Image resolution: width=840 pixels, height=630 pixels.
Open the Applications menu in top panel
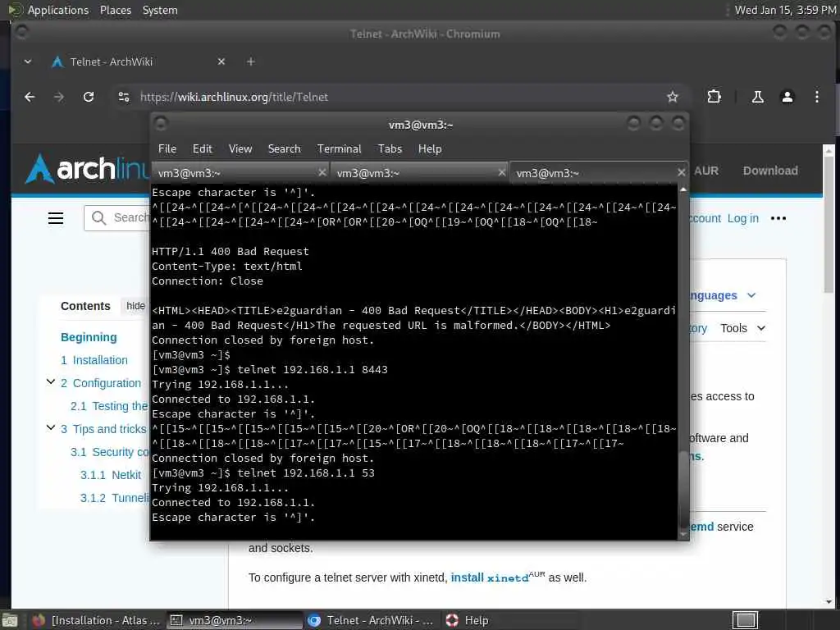[x=58, y=10]
